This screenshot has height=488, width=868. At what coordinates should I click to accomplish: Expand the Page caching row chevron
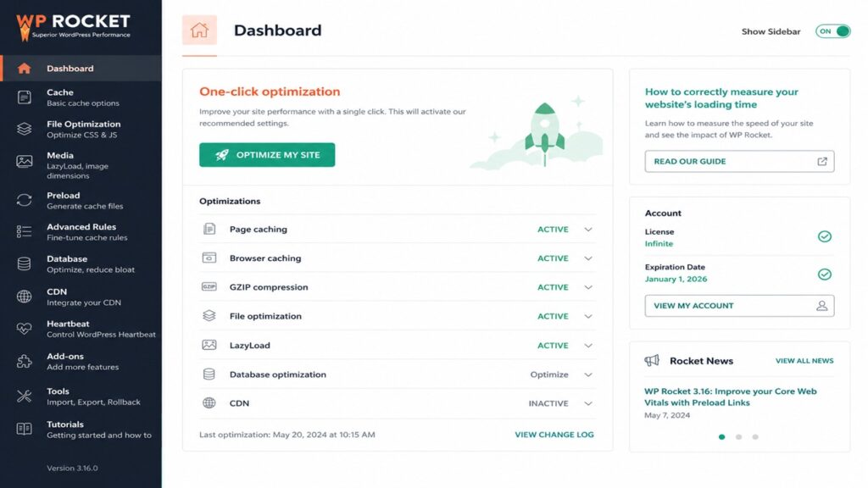point(588,230)
